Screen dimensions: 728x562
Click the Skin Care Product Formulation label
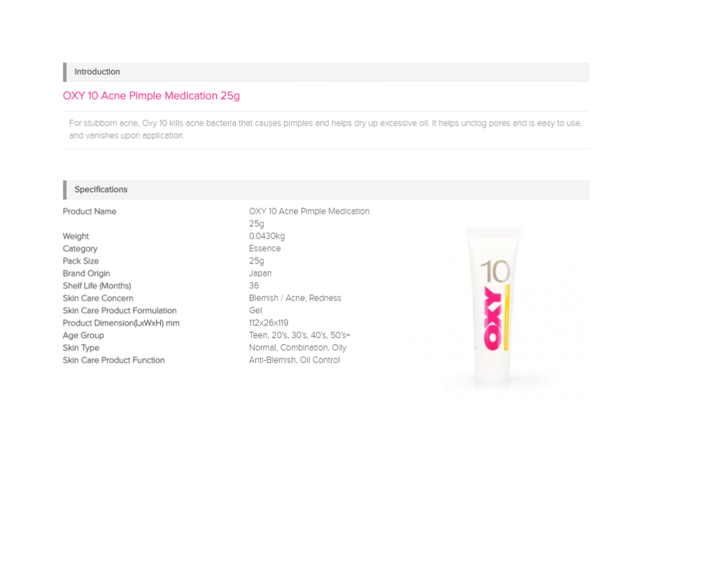point(120,311)
